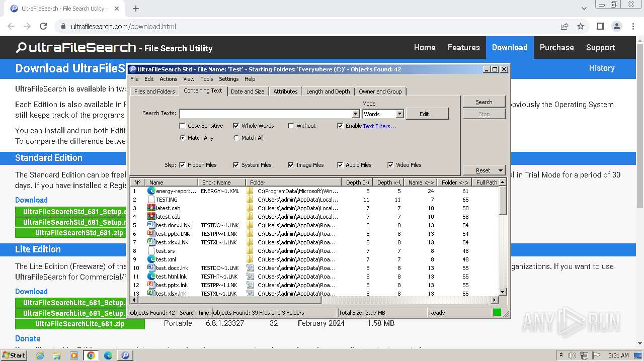This screenshot has height=362, width=644.
Task: Open the Text Filters... link
Action: (x=379, y=126)
